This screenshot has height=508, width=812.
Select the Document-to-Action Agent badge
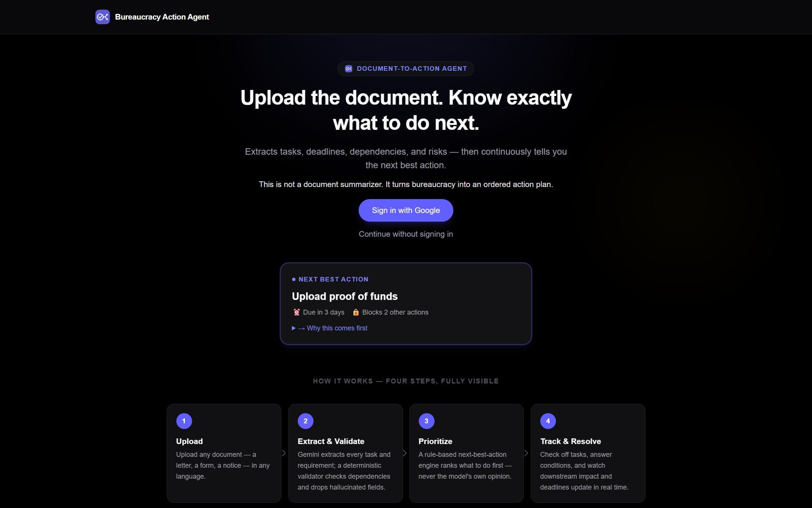[406, 68]
